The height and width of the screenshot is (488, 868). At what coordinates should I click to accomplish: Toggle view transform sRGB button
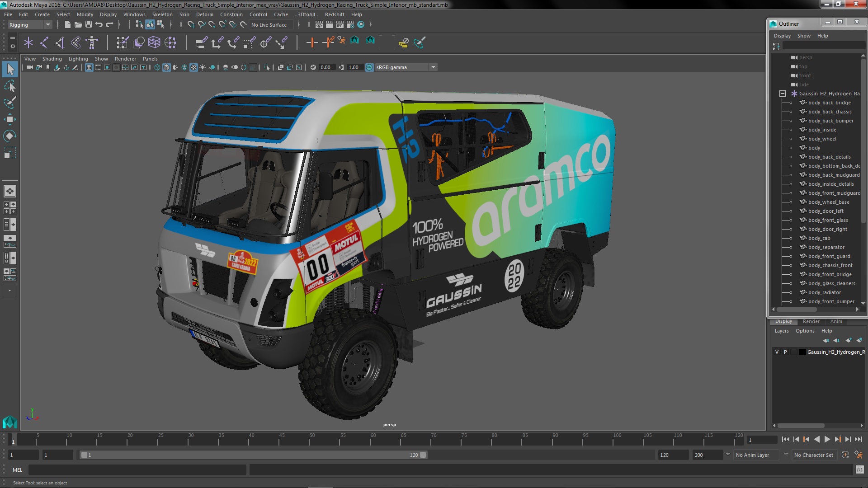point(369,67)
